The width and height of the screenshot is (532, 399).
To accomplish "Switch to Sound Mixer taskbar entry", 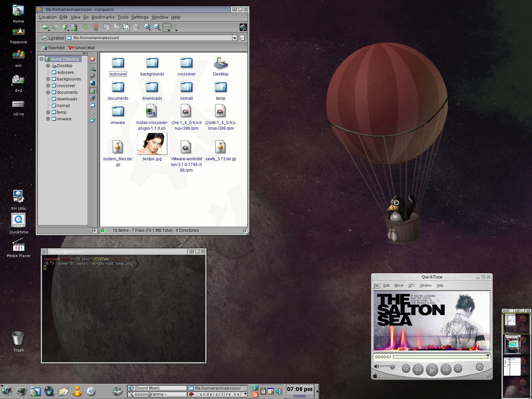I will click(x=157, y=388).
